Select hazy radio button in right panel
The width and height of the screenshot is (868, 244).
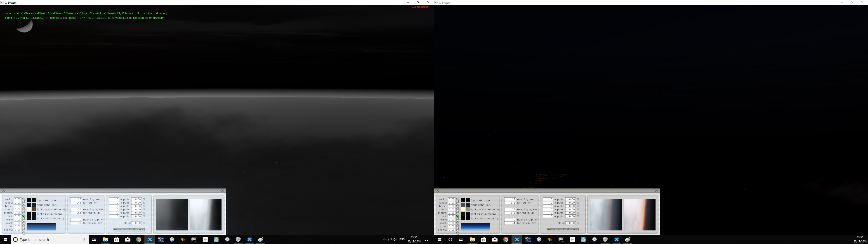(x=458, y=206)
